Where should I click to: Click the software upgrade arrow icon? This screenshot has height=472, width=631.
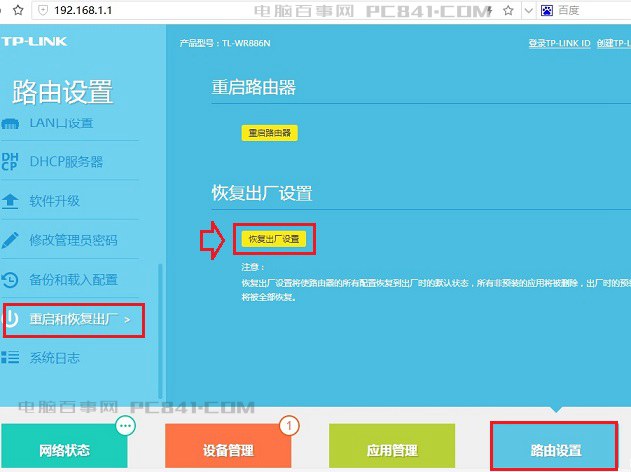tap(10, 201)
